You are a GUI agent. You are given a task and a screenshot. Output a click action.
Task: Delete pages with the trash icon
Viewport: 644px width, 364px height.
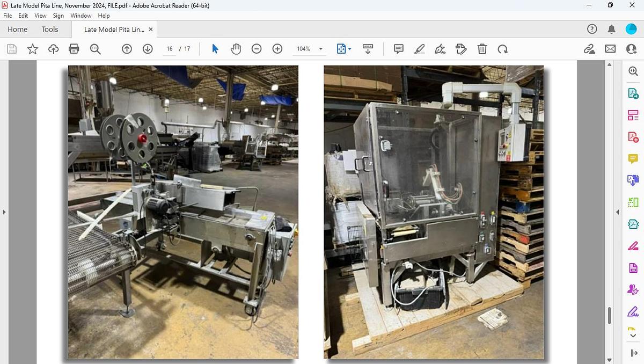[x=482, y=48]
